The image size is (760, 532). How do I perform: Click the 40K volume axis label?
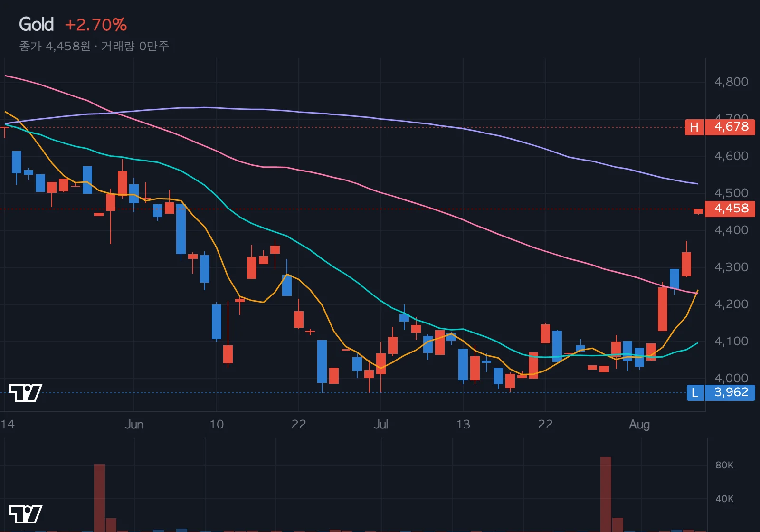tap(724, 499)
